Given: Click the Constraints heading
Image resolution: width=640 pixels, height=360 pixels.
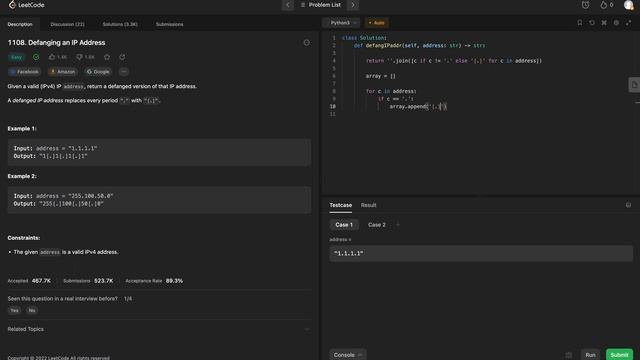Looking at the screenshot, I should point(24,238).
